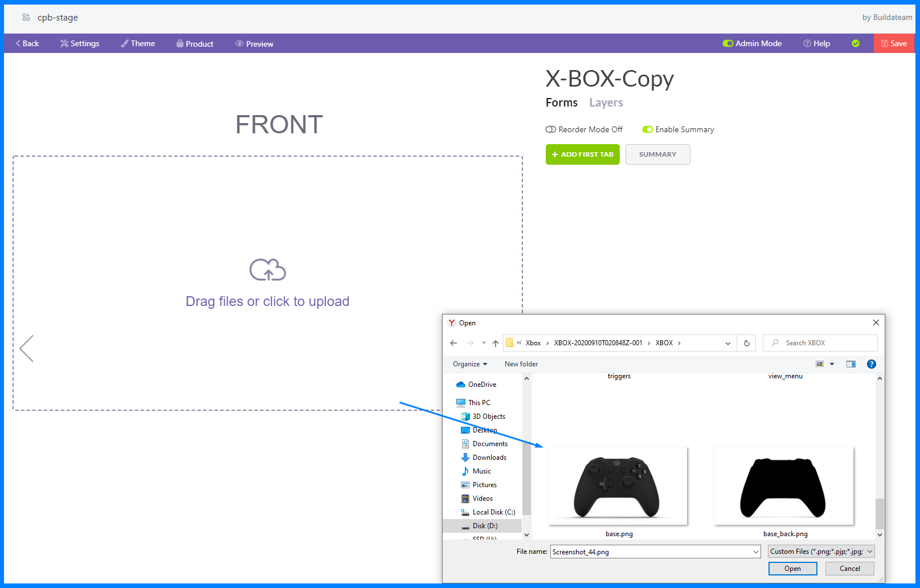Click the Up one level arrow

(x=496, y=343)
